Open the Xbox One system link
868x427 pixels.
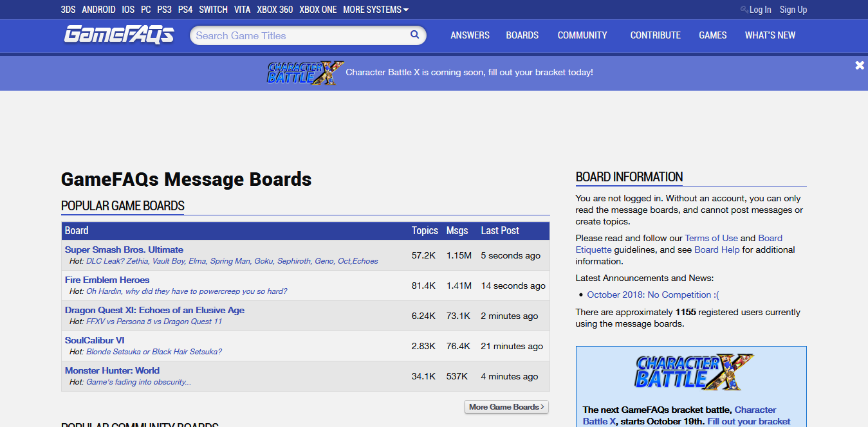[318, 10]
